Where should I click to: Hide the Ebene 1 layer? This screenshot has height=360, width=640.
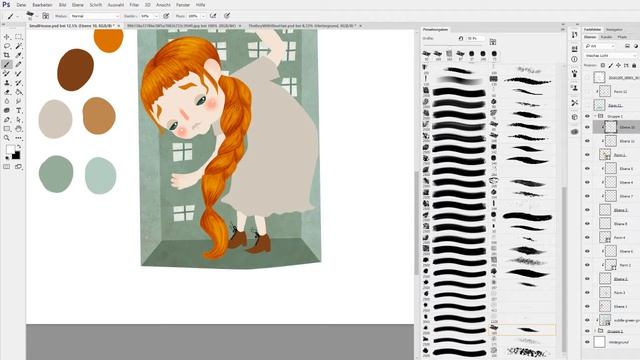tap(587, 306)
